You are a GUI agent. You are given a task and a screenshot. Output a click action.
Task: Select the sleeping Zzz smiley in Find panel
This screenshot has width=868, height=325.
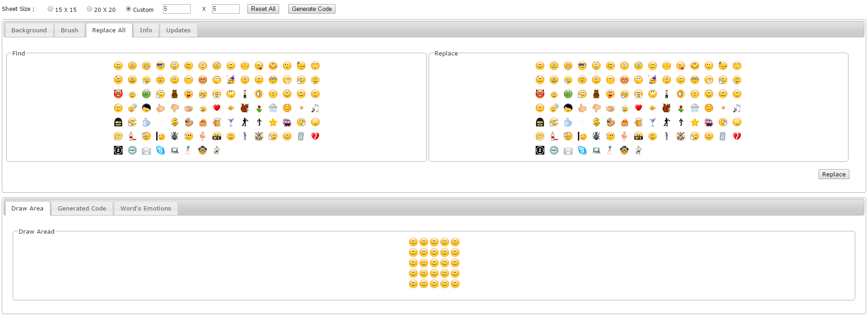[301, 66]
